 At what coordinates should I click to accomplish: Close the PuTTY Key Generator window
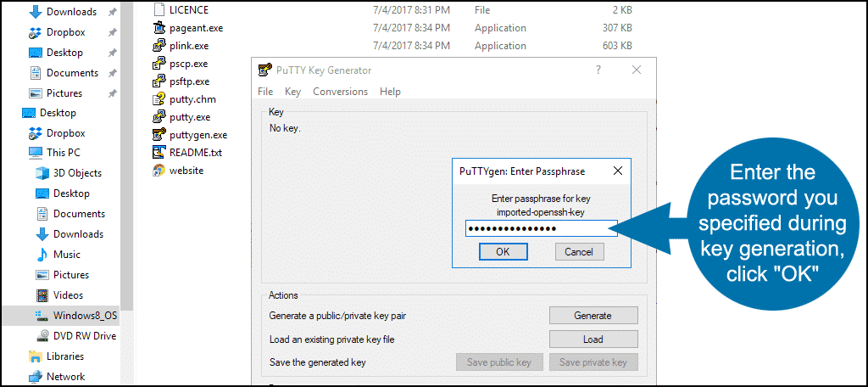[x=637, y=70]
